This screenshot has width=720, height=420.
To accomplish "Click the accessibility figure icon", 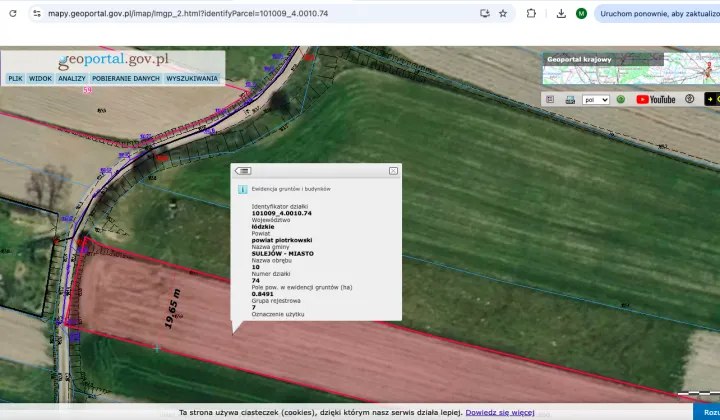I will tap(689, 99).
